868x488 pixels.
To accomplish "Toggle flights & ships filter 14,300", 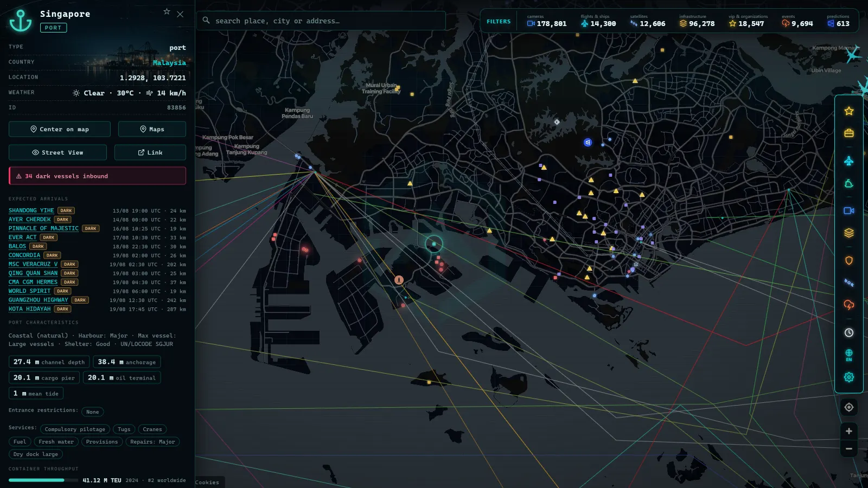I will (598, 21).
